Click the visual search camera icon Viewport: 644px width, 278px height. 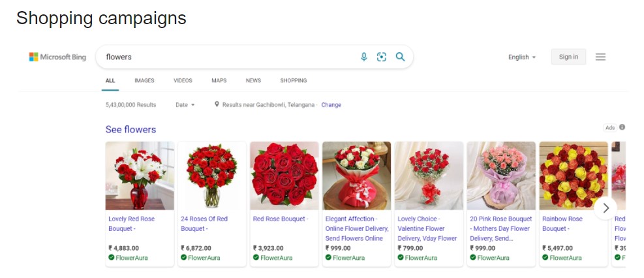382,57
